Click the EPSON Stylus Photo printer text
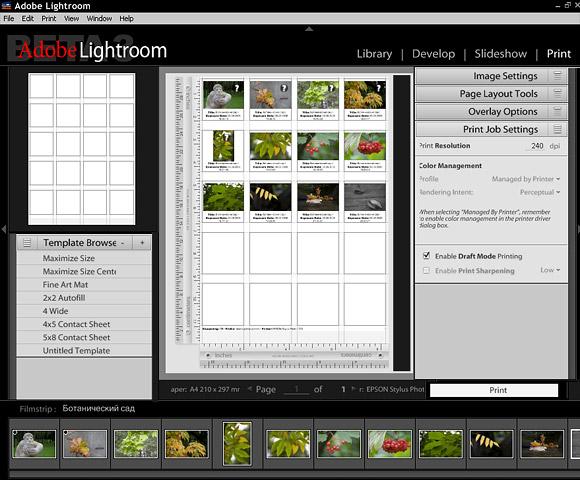This screenshot has height=480, width=580. coord(391,389)
